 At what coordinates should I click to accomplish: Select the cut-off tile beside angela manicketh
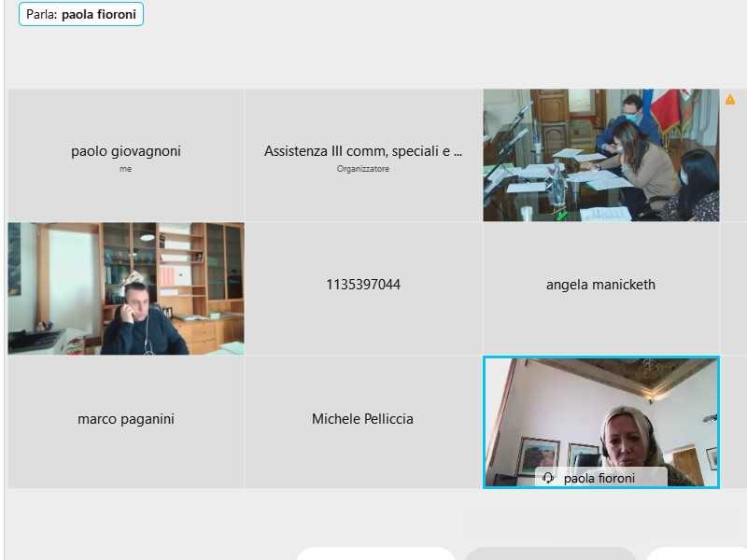coord(734,288)
